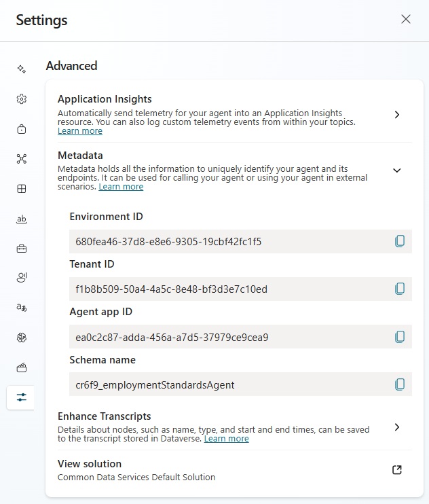429x504 pixels.
Task: Copy the Agent app ID
Action: (x=400, y=337)
